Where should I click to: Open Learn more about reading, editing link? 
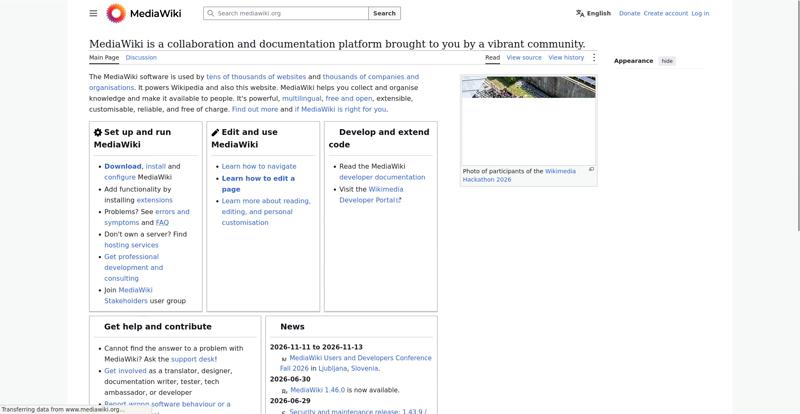coord(266,212)
